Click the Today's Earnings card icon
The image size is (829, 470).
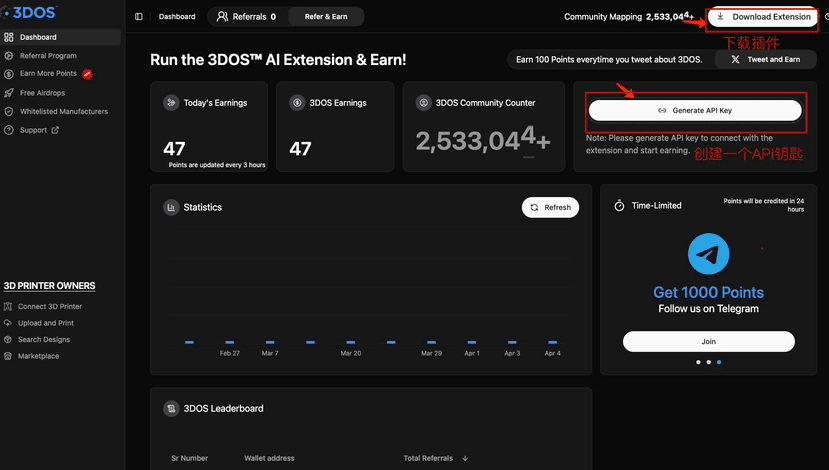click(x=171, y=103)
